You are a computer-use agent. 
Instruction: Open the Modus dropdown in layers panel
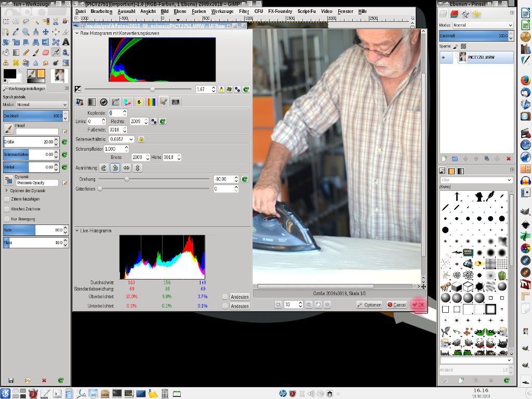click(483, 25)
